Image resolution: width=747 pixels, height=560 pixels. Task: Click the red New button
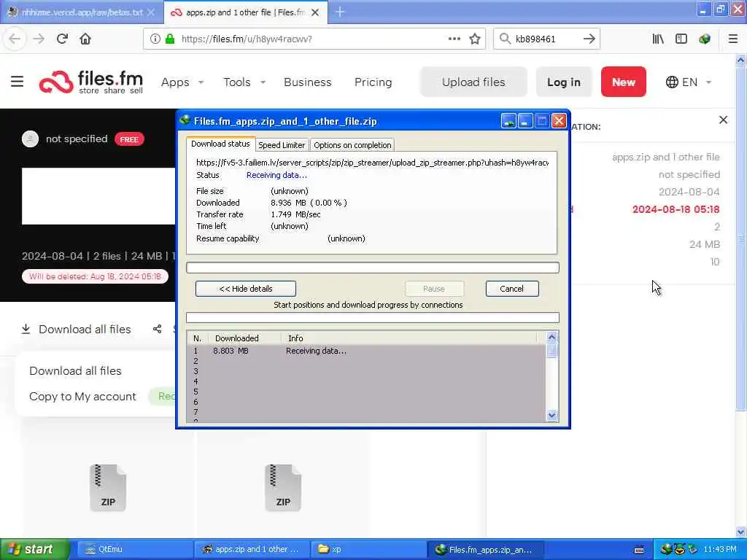pyautogui.click(x=623, y=82)
